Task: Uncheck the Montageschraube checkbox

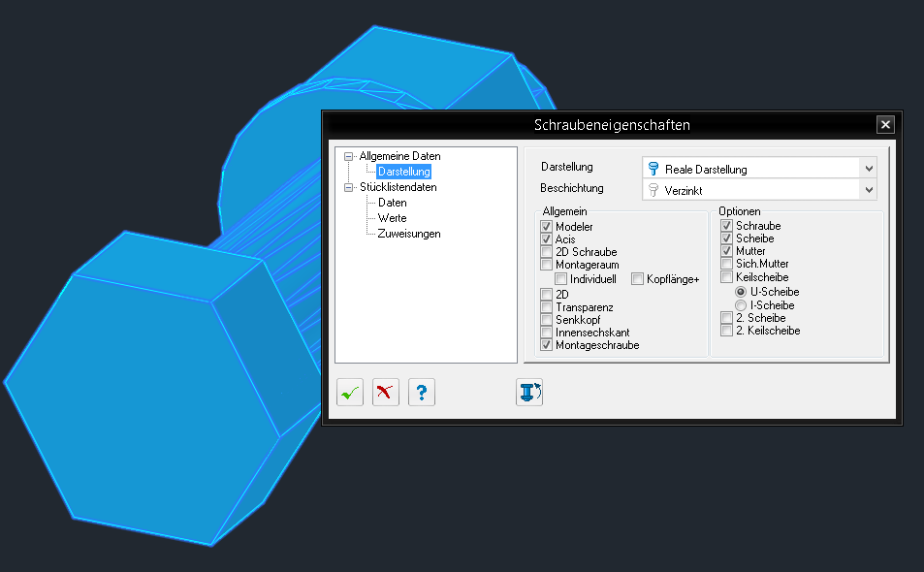Action: pos(546,345)
